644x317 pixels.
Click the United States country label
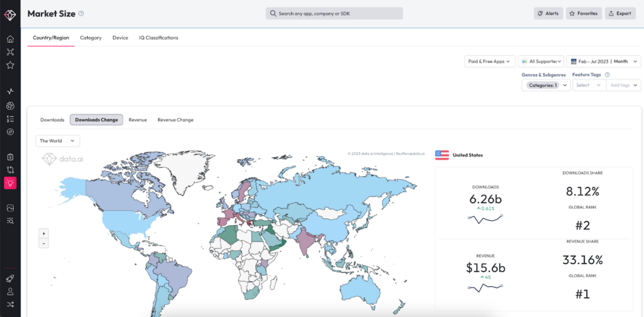tap(468, 155)
